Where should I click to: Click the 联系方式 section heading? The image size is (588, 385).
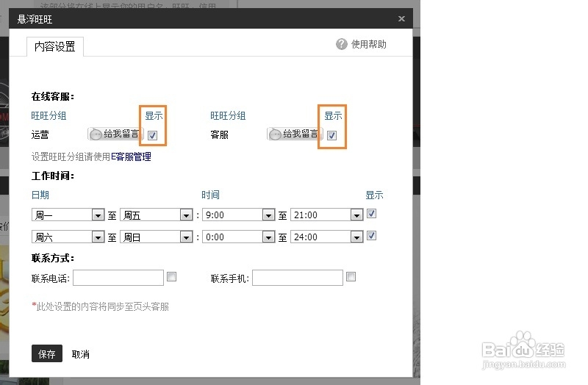53,259
